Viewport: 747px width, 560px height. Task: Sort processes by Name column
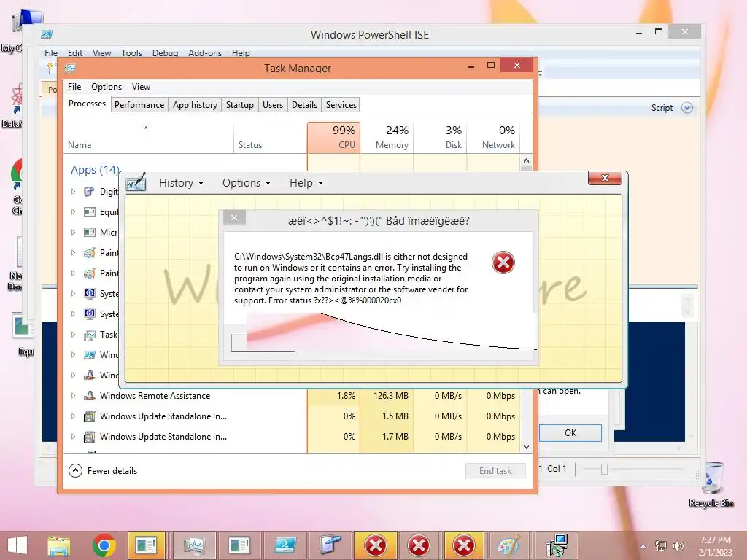click(x=147, y=137)
